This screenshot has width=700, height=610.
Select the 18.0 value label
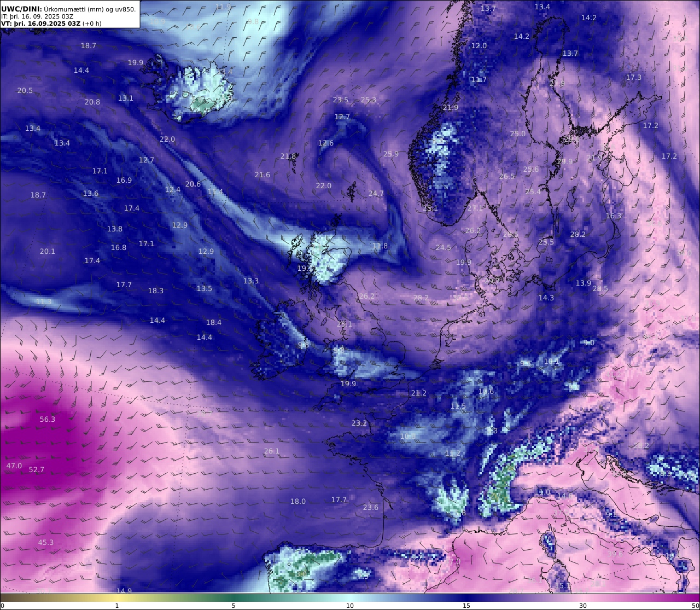(x=298, y=502)
